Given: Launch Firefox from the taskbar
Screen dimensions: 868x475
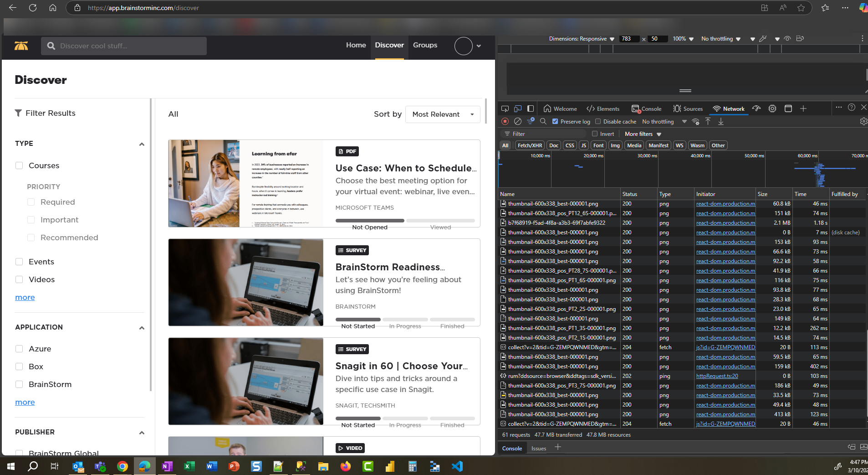Looking at the screenshot, I should [346, 466].
